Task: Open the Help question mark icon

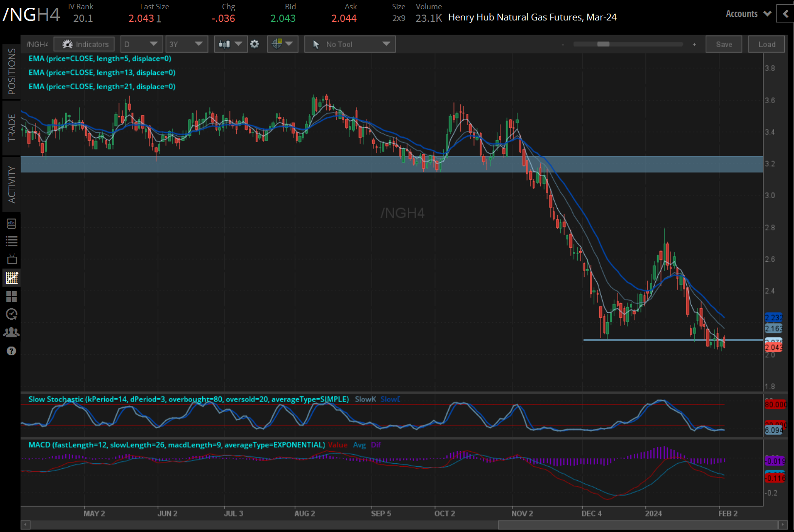Action: click(12, 350)
